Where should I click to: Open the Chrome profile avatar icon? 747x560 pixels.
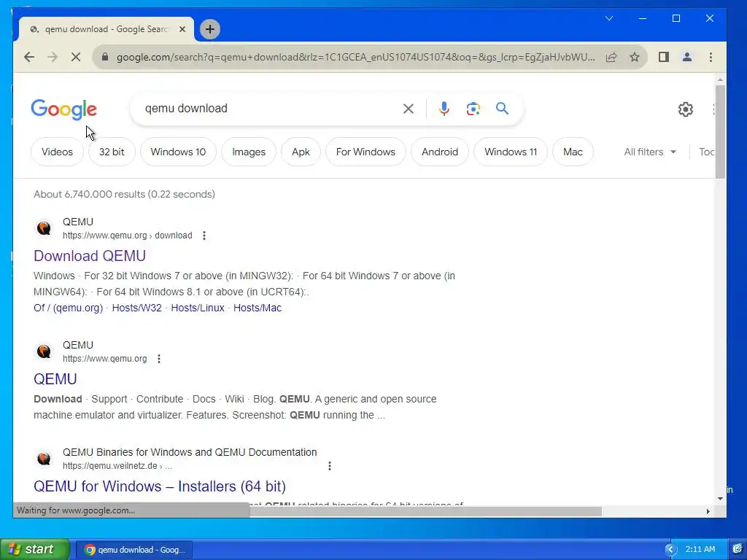[687, 57]
